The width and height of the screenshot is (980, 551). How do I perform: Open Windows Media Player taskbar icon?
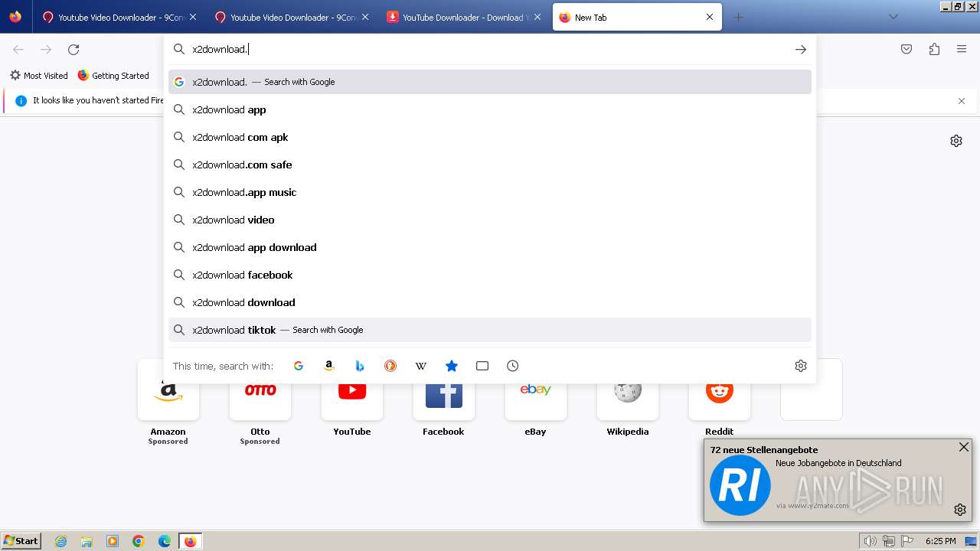click(113, 541)
